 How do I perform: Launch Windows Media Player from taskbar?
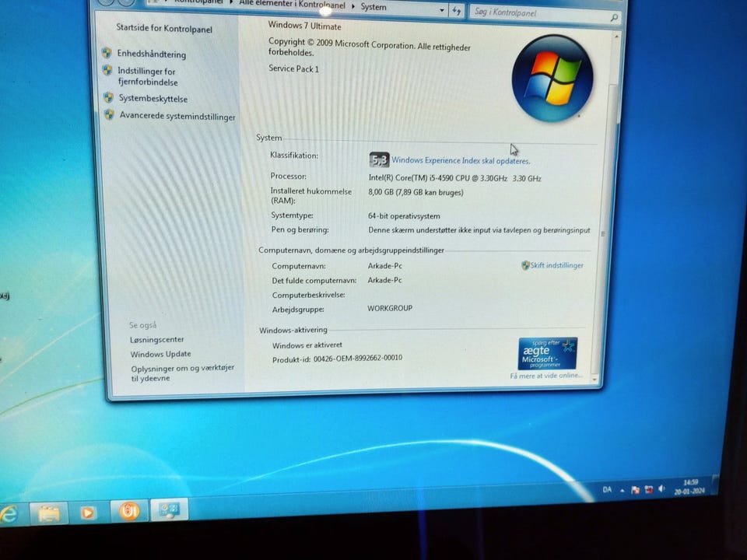tap(87, 513)
